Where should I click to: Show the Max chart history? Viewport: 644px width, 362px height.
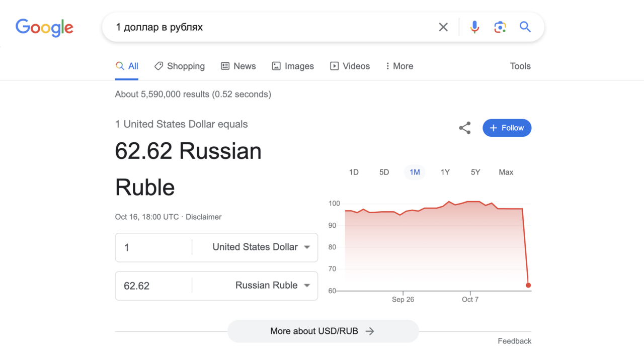pyautogui.click(x=506, y=172)
